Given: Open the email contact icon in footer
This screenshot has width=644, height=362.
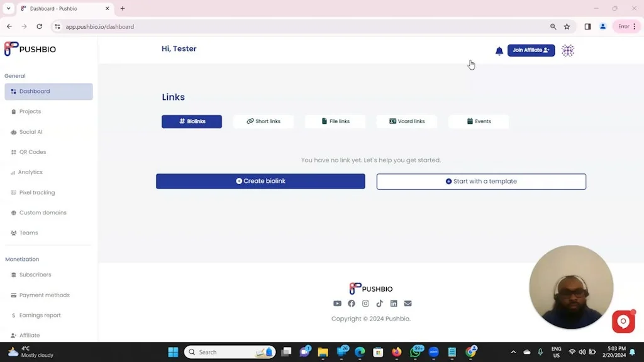Looking at the screenshot, I should coord(408,304).
